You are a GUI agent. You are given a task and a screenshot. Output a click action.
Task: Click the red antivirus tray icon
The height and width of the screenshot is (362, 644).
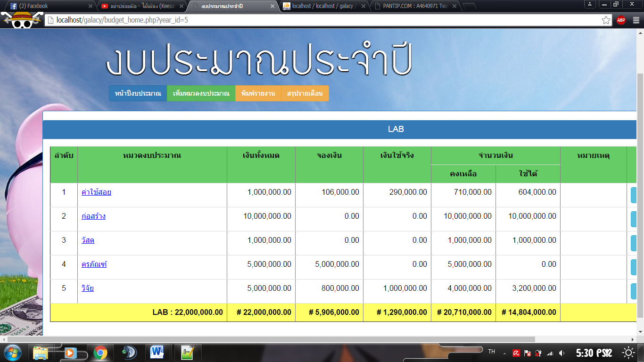pos(516,353)
